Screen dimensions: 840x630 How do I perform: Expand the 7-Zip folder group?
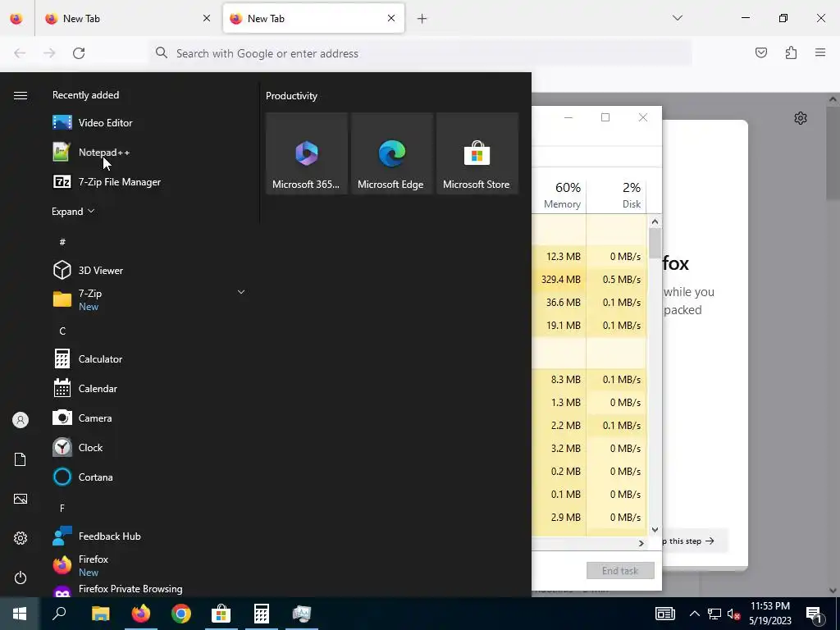(241, 292)
